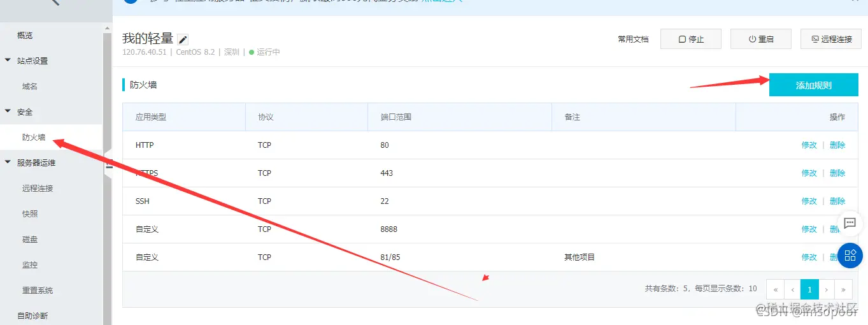The image size is (868, 325).
Task: Click 删除 for the SSH rule
Action: tap(837, 201)
